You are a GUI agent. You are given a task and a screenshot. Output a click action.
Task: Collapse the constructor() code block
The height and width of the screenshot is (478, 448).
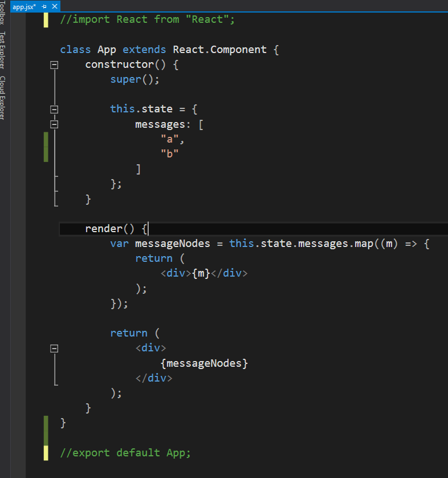click(x=54, y=65)
